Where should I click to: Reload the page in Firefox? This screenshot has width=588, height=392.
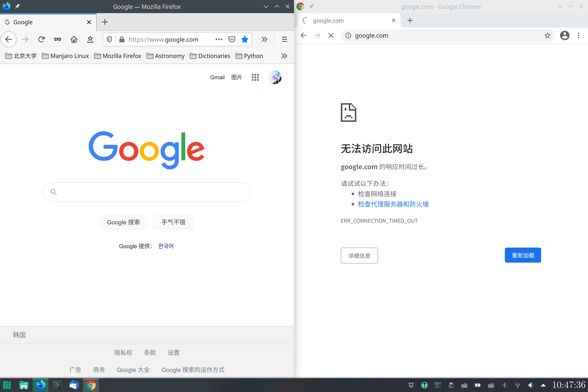(x=41, y=39)
